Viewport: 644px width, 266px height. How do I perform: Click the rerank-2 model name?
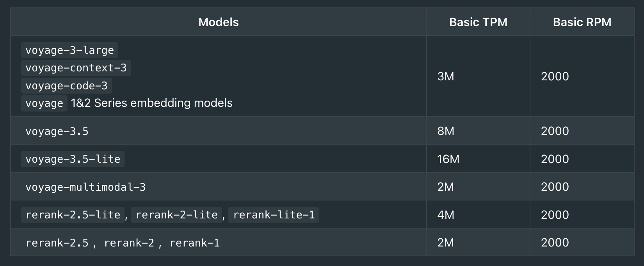(x=129, y=243)
